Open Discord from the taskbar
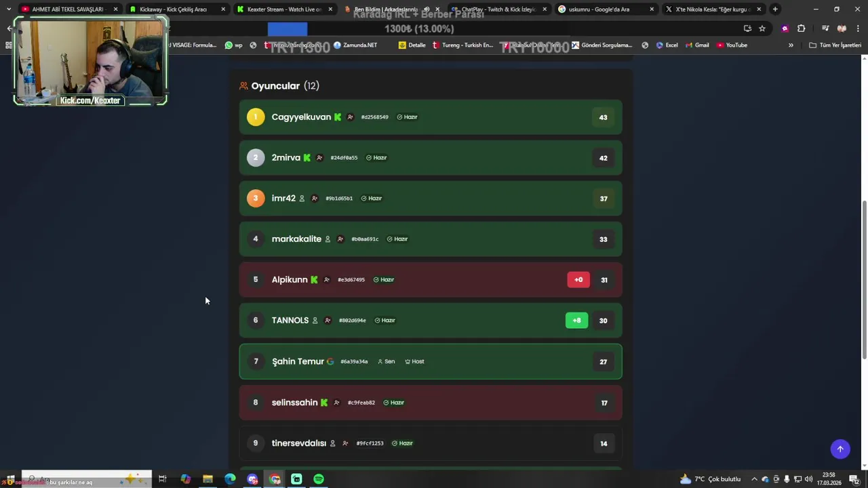868x488 pixels. pos(252,479)
